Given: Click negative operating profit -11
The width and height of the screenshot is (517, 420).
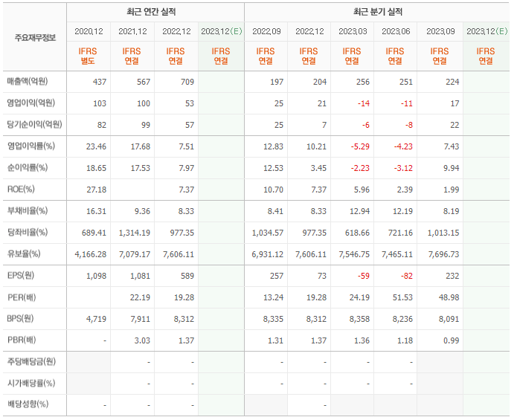Looking at the screenshot, I should [x=407, y=103].
